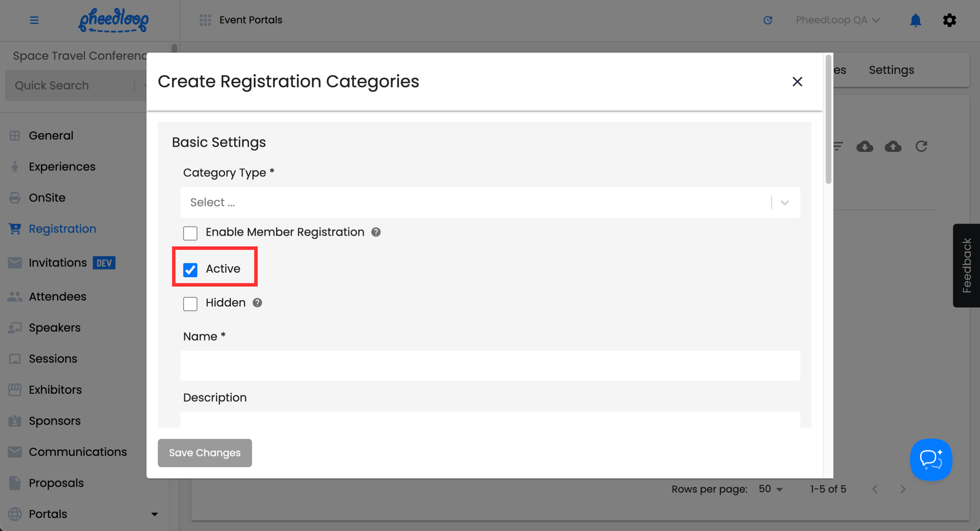
Task: Open the Category Type dropdown
Action: coord(490,202)
